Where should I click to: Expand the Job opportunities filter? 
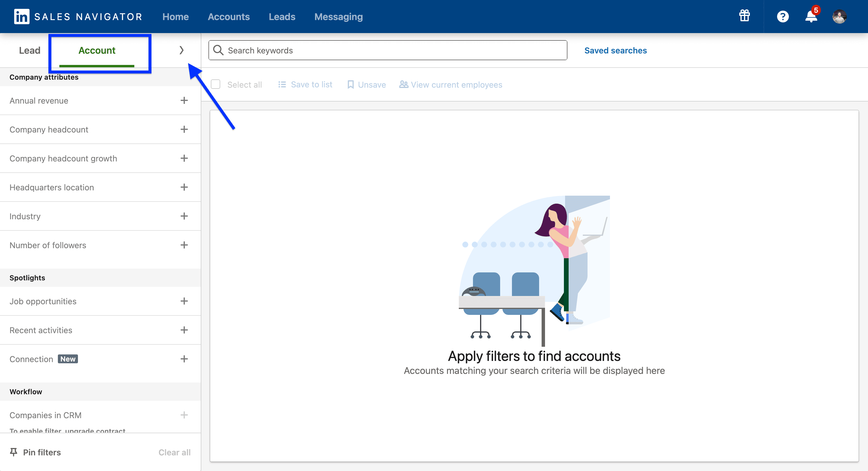coord(184,301)
